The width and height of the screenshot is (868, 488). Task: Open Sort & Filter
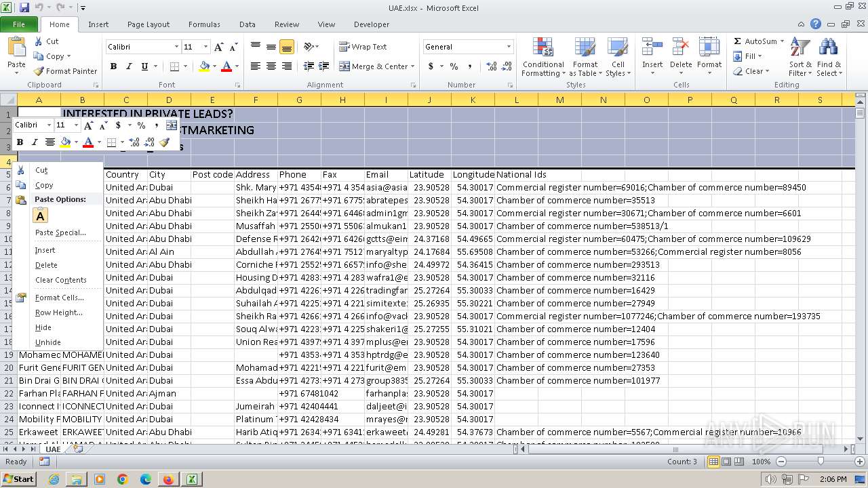(x=800, y=57)
